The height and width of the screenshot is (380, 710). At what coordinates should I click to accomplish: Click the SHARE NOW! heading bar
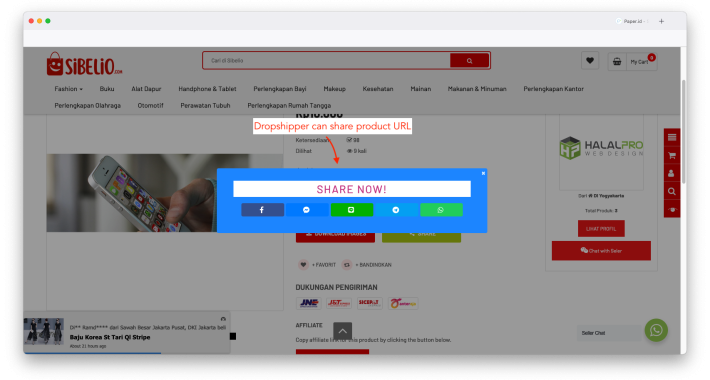tap(352, 189)
